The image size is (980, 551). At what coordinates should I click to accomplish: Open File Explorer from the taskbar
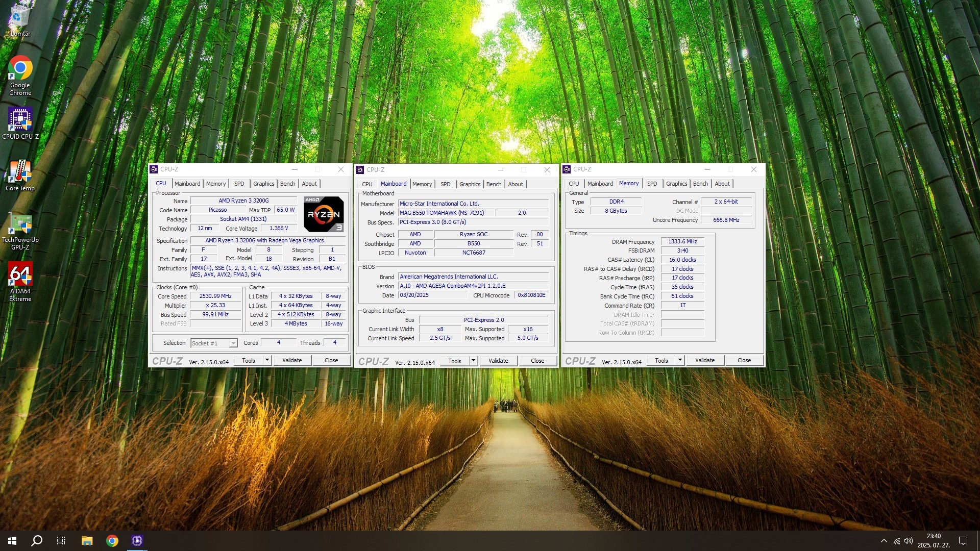click(87, 541)
